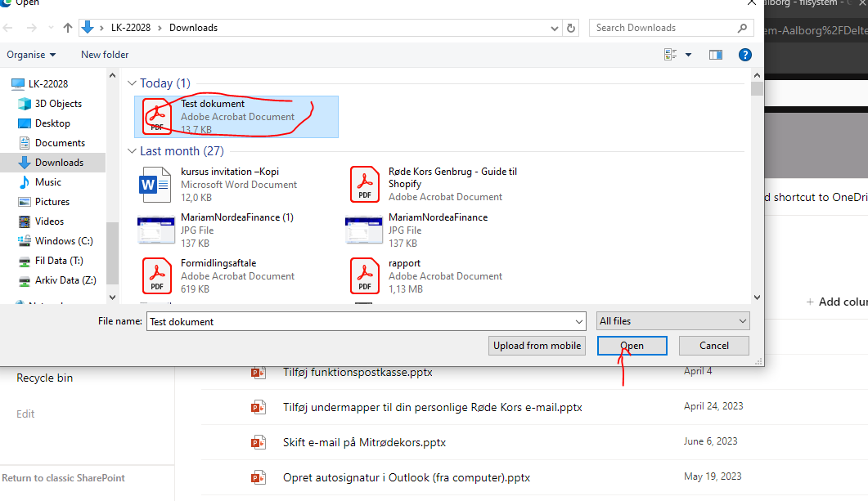The height and width of the screenshot is (501, 868).
Task: Select Downloads in the sidebar
Action: tap(59, 163)
